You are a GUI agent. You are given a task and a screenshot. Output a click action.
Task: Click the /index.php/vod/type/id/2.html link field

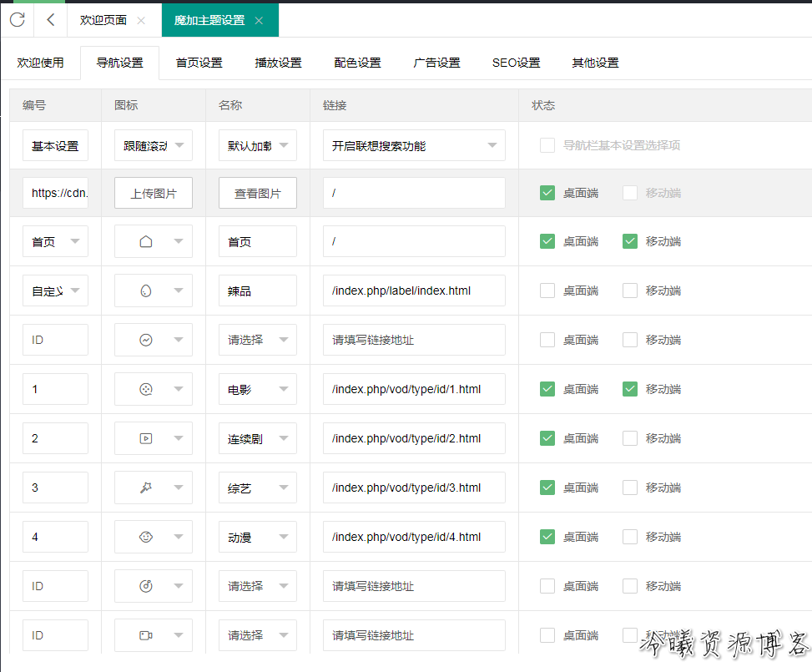pyautogui.click(x=414, y=438)
